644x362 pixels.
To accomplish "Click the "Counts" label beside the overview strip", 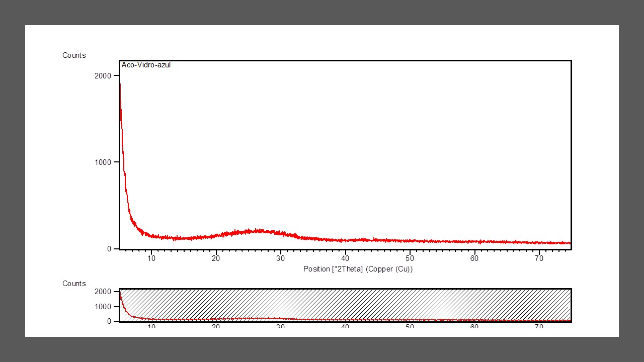I will point(74,284).
